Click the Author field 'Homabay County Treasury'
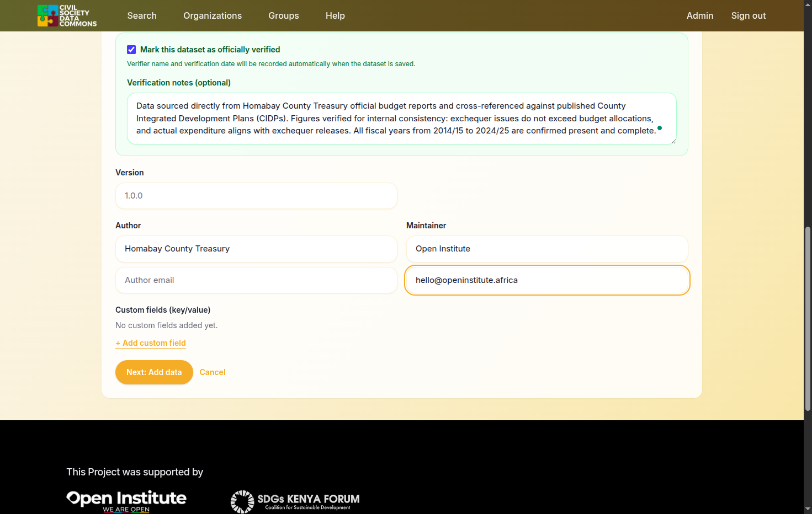812x514 pixels. [x=256, y=249]
